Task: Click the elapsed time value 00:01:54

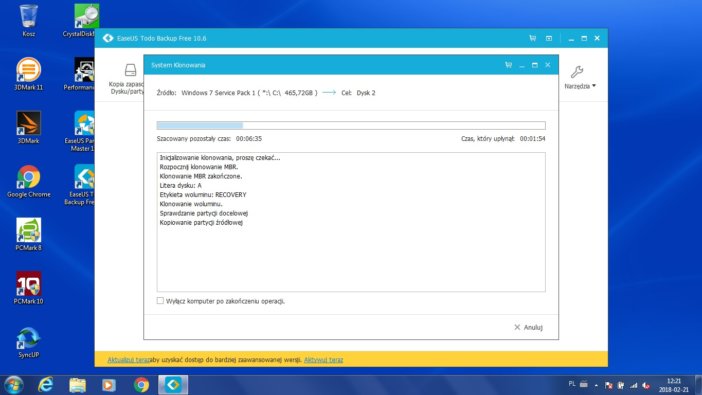Action: [532, 139]
